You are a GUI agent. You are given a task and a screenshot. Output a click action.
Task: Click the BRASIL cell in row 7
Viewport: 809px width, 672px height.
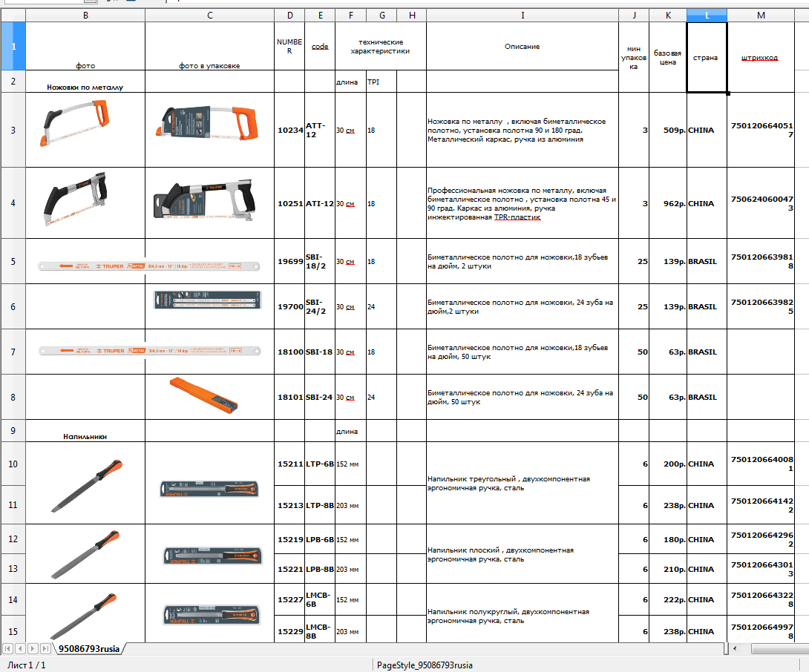click(x=707, y=352)
